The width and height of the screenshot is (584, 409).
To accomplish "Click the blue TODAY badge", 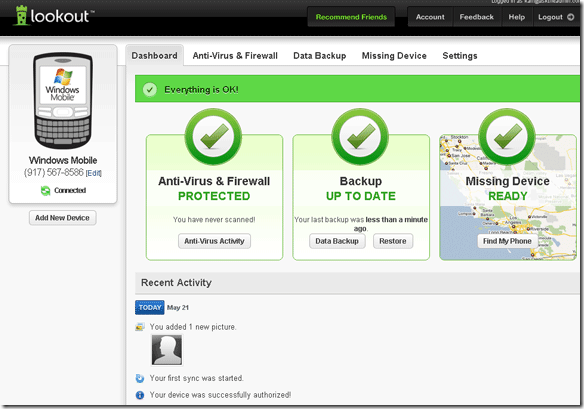I will tap(150, 308).
